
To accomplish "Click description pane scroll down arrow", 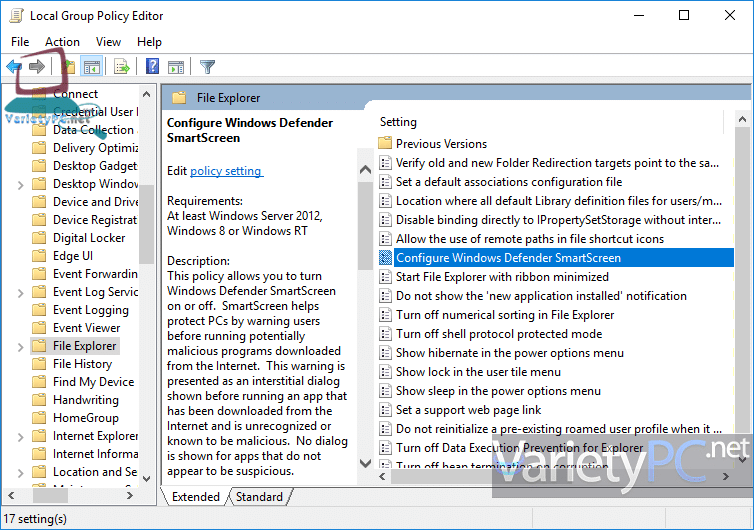I will (365, 463).
